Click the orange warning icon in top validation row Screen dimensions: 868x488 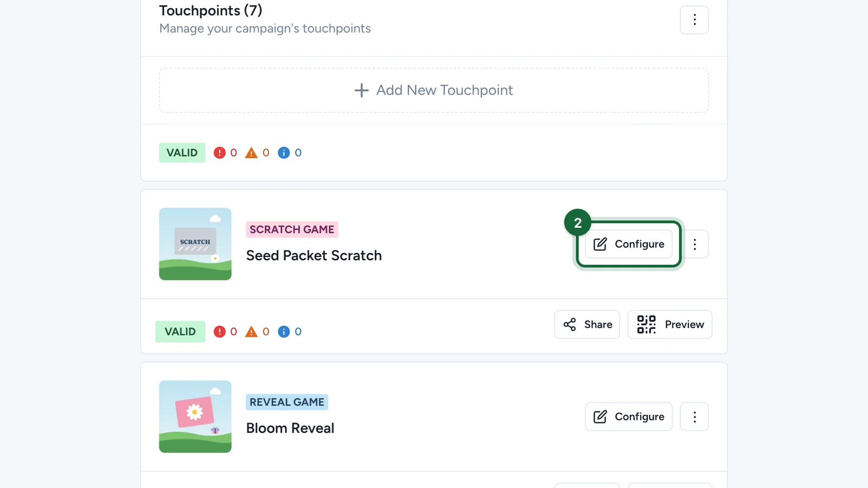[x=251, y=153]
